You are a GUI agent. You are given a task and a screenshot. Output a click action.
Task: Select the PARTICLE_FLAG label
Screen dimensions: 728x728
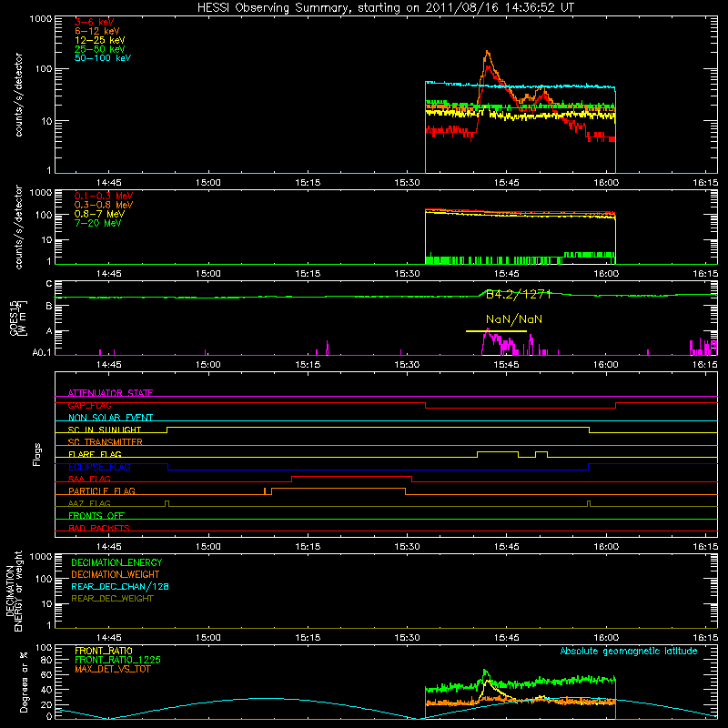coord(102,490)
